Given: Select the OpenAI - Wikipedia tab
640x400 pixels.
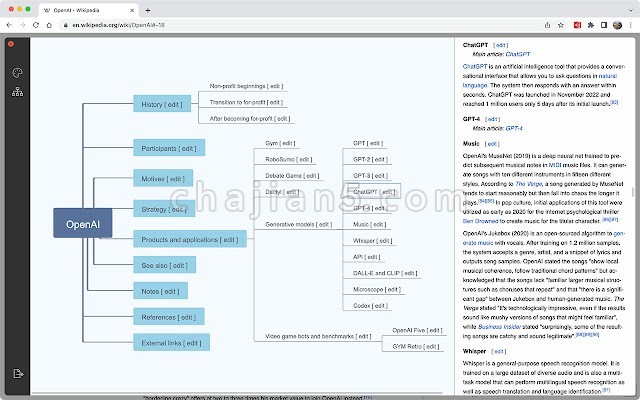Looking at the screenshot, I should [x=89, y=10].
